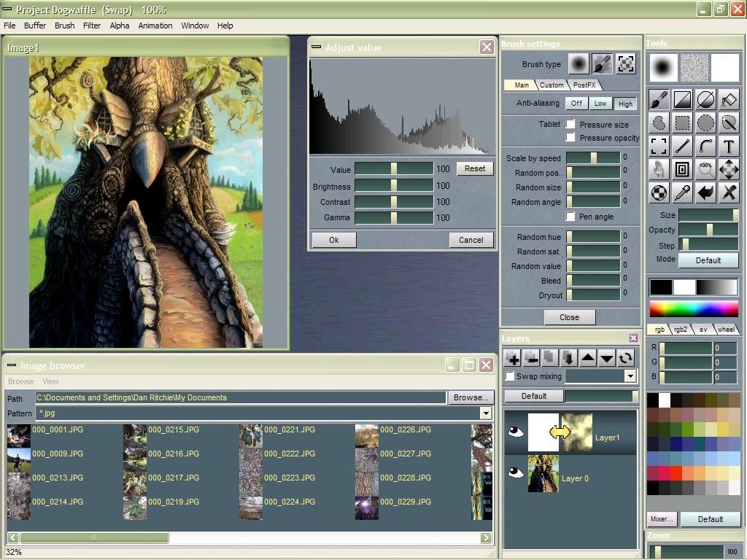747x560 pixels.
Task: Select the rectangular selection tool
Action: [682, 122]
